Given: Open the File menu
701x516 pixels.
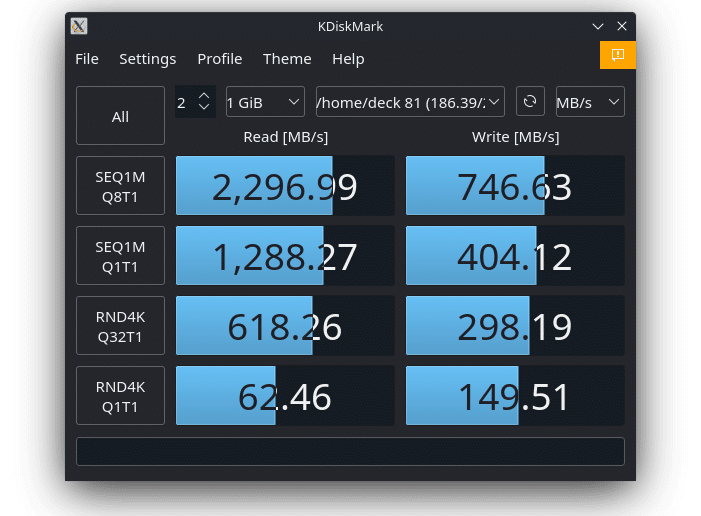Looking at the screenshot, I should coord(87,59).
